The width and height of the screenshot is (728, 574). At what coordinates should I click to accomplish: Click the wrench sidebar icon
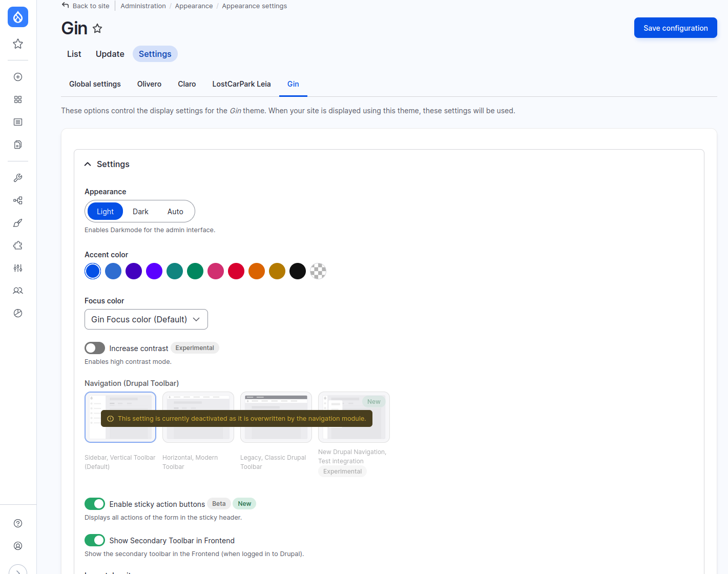tap(18, 178)
